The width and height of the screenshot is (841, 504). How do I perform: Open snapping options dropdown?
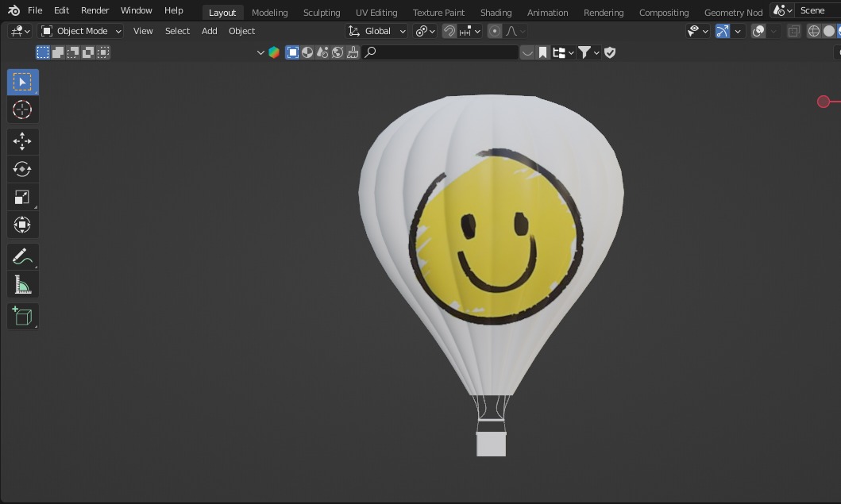(x=470, y=31)
